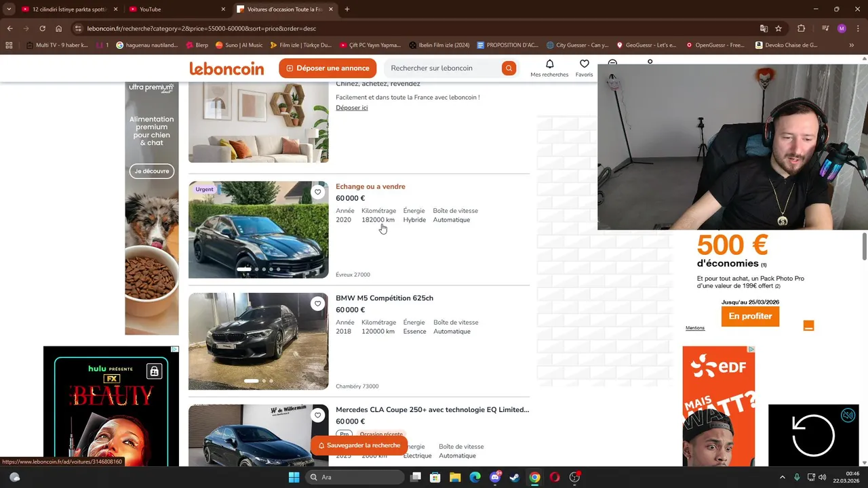Open Discord from the taskbar
868x488 pixels.
pyautogui.click(x=495, y=477)
